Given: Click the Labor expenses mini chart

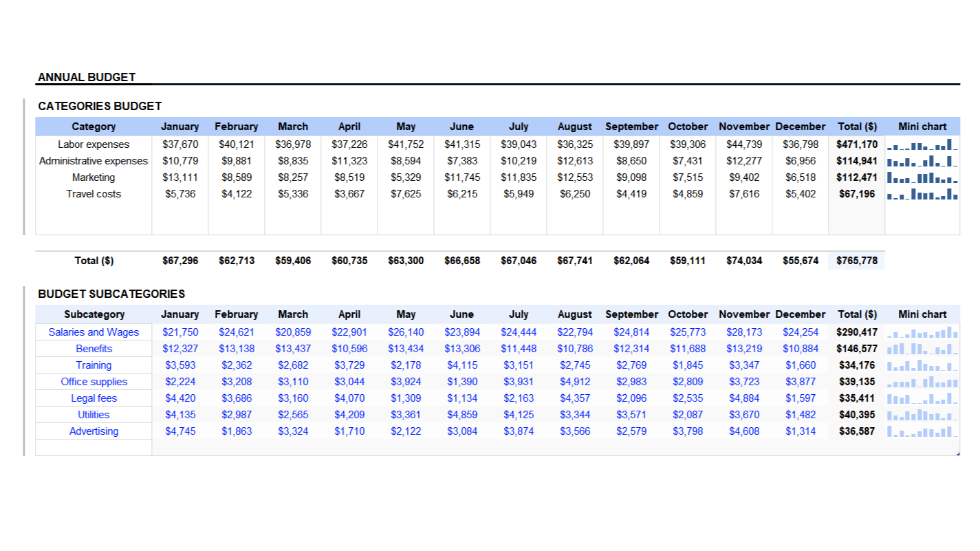Looking at the screenshot, I should pos(922,144).
